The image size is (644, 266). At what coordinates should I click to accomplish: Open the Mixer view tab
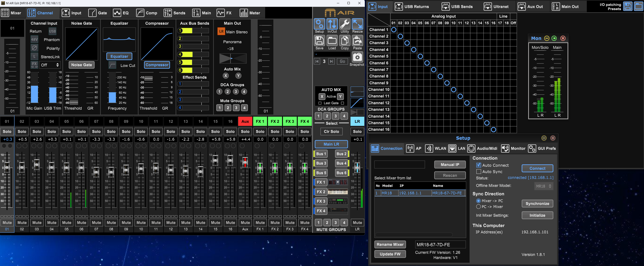tap(11, 13)
